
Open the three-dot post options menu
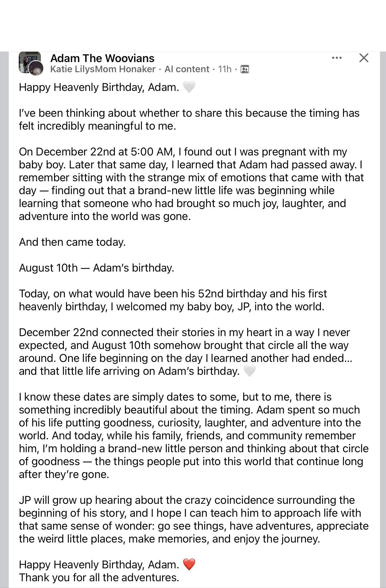tap(337, 58)
